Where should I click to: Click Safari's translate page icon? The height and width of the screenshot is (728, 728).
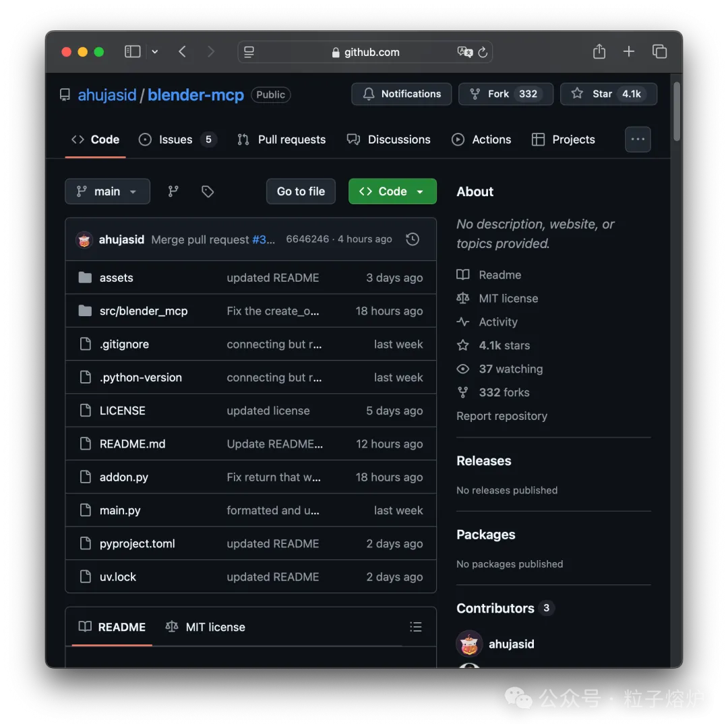(x=464, y=52)
